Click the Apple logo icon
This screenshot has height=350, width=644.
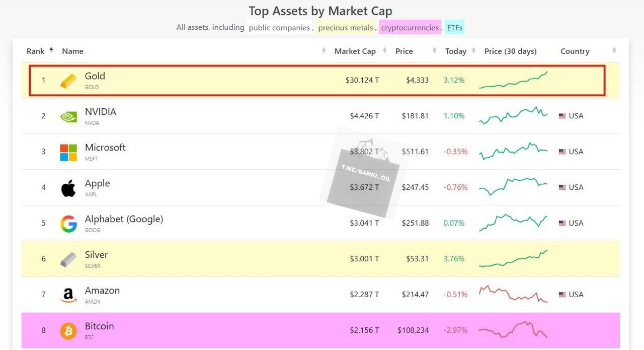point(68,188)
